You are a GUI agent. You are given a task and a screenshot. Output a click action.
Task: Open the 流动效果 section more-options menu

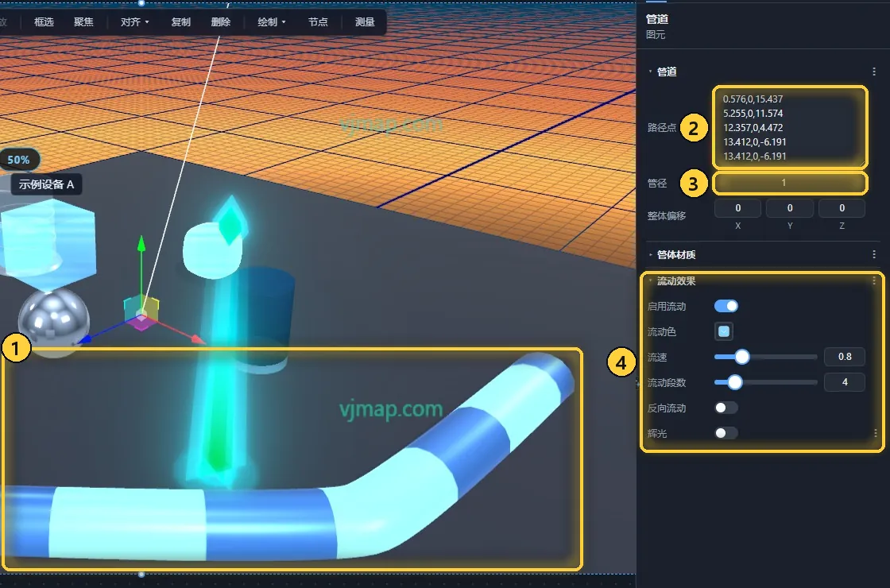(873, 280)
